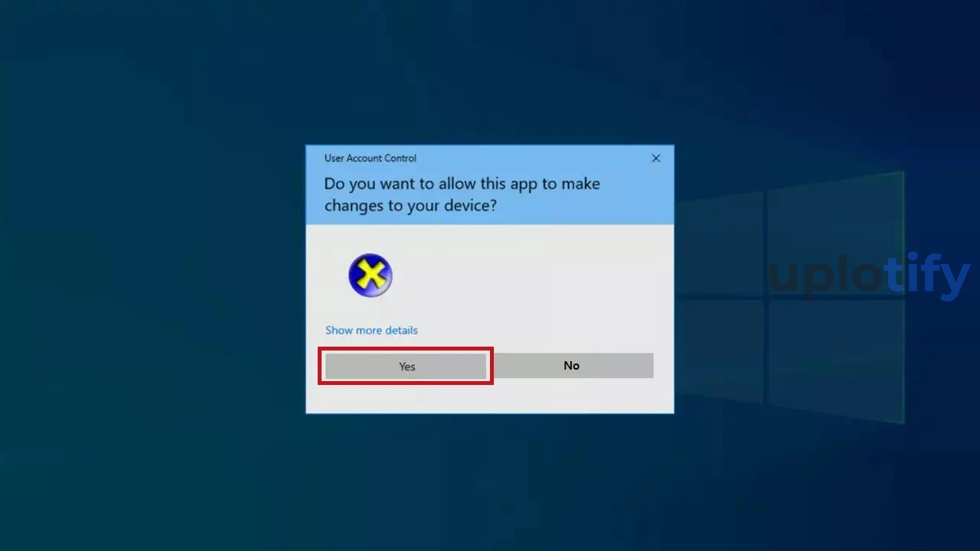Viewport: 980px width, 551px height.
Task: Click the DirectX app icon in the dialog
Action: pyautogui.click(x=371, y=275)
